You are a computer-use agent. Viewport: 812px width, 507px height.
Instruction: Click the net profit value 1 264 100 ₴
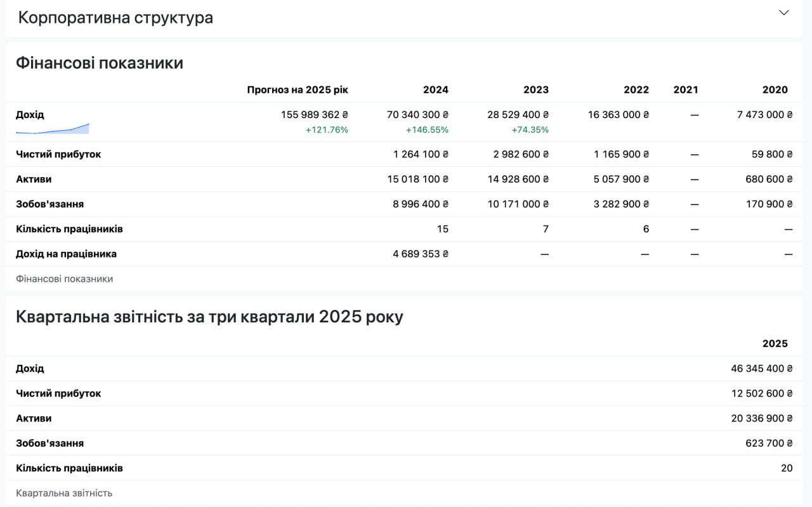(x=421, y=154)
